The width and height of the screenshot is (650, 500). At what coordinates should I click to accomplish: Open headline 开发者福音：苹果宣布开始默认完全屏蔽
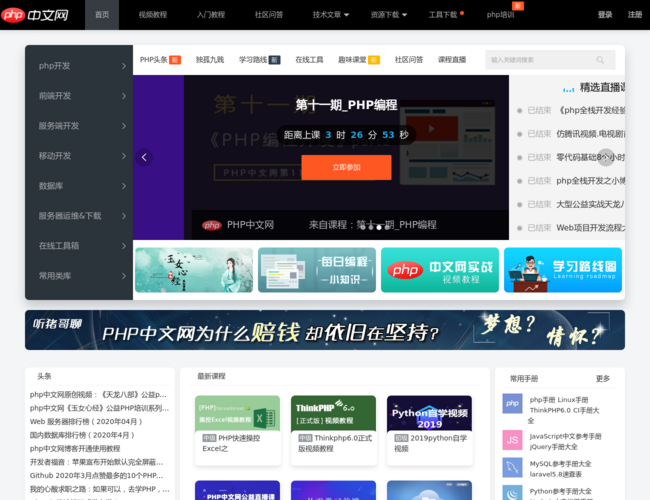pos(97,462)
